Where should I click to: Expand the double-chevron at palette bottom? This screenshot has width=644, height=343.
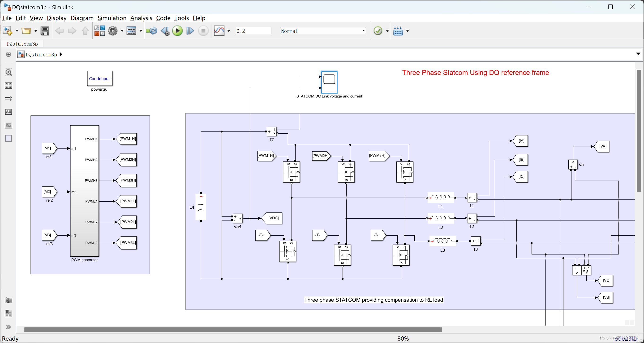9,327
